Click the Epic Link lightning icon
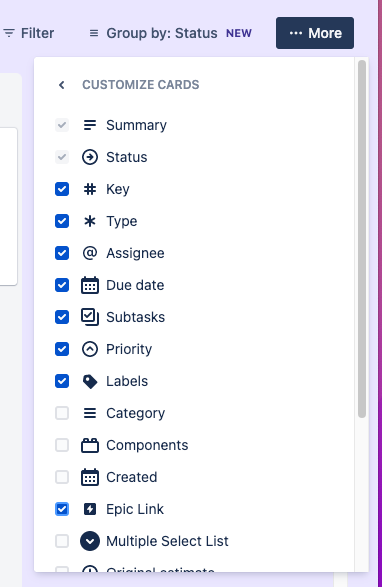Screen dimensions: 382x587 click(90, 509)
